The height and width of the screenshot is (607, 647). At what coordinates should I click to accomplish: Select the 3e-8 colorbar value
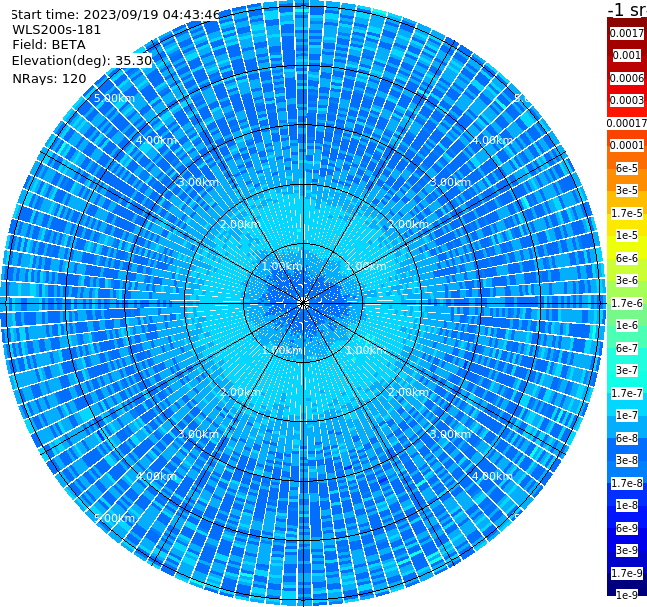627,460
